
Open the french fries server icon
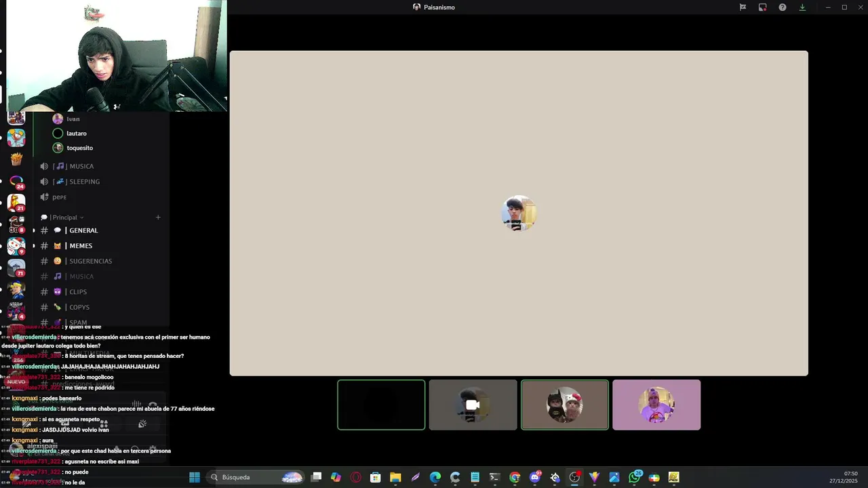pyautogui.click(x=16, y=159)
